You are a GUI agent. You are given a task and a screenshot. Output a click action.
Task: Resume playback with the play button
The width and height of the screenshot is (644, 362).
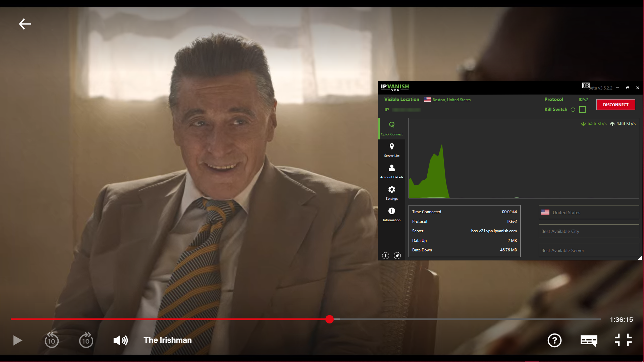pos(17,340)
